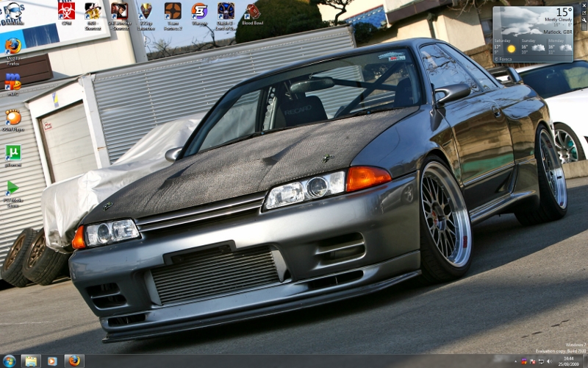Launch the Team Fortress 2 shortcut
This screenshot has height=368, width=588.
pyautogui.click(x=172, y=11)
